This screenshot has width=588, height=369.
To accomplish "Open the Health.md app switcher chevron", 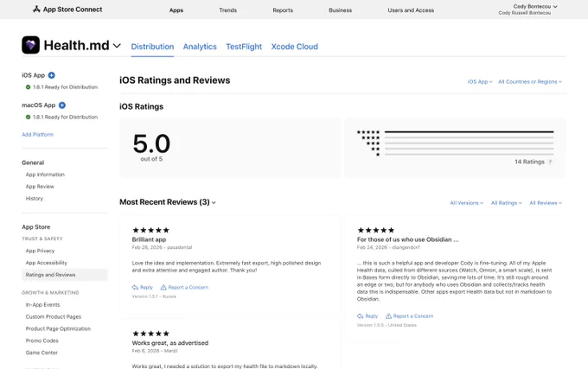I will (117, 46).
